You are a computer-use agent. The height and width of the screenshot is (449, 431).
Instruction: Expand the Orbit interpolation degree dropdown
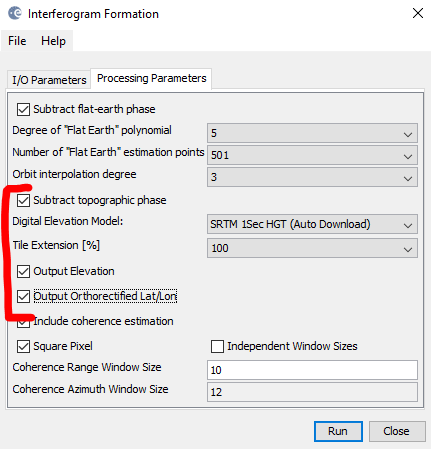[312, 177]
